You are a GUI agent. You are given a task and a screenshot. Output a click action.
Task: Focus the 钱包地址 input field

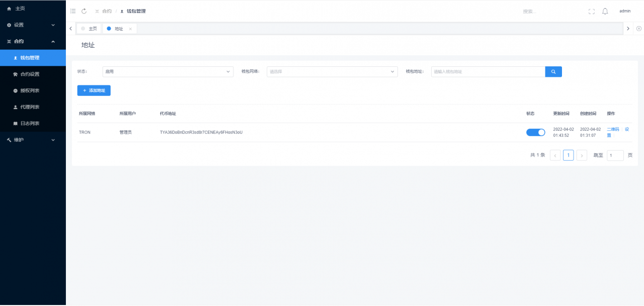point(488,72)
